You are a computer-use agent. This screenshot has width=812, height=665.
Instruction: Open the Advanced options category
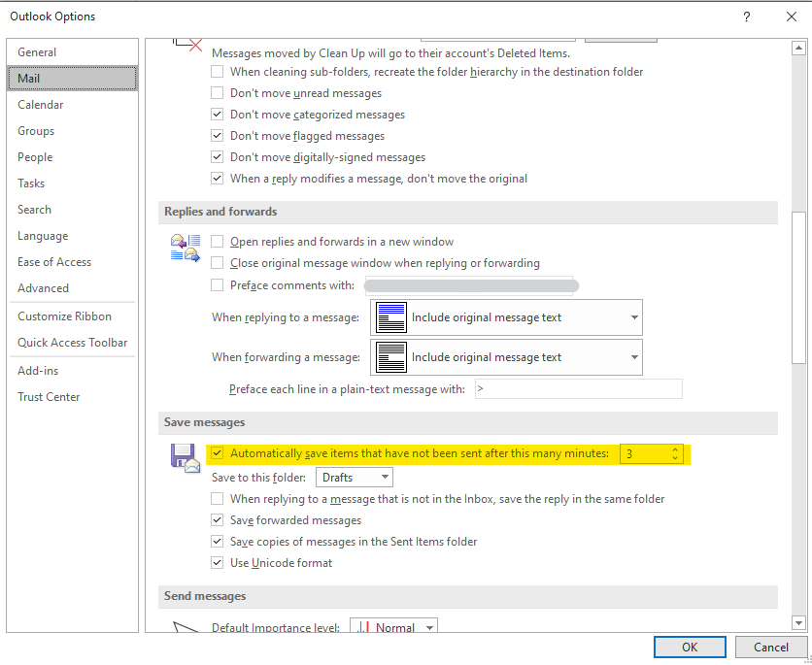click(73, 287)
